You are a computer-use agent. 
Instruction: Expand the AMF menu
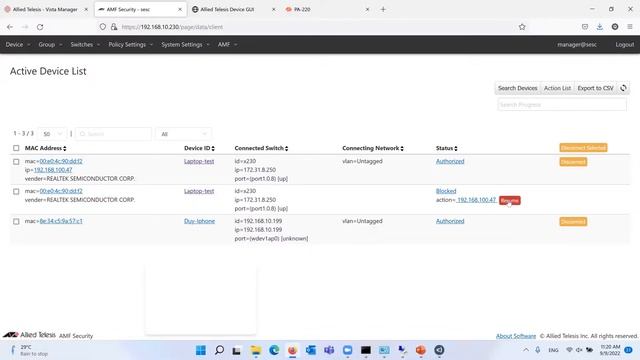pyautogui.click(x=227, y=44)
